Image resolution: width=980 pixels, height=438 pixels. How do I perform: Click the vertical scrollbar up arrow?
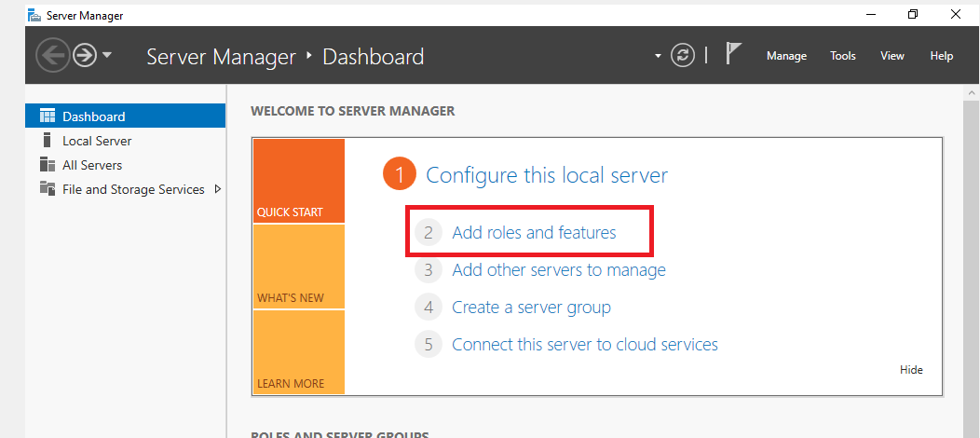971,93
